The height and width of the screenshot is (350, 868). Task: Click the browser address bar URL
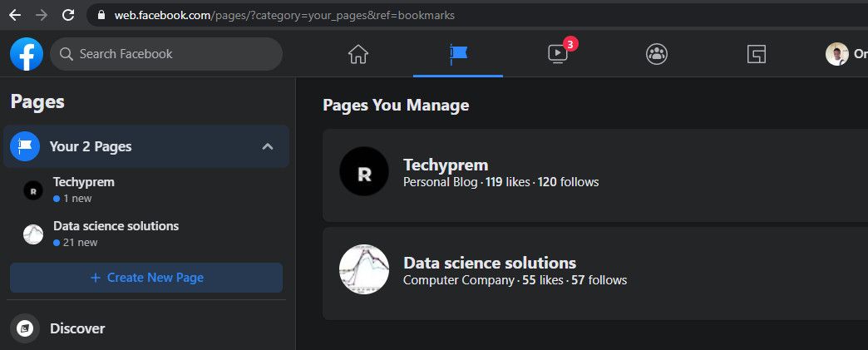(x=283, y=15)
